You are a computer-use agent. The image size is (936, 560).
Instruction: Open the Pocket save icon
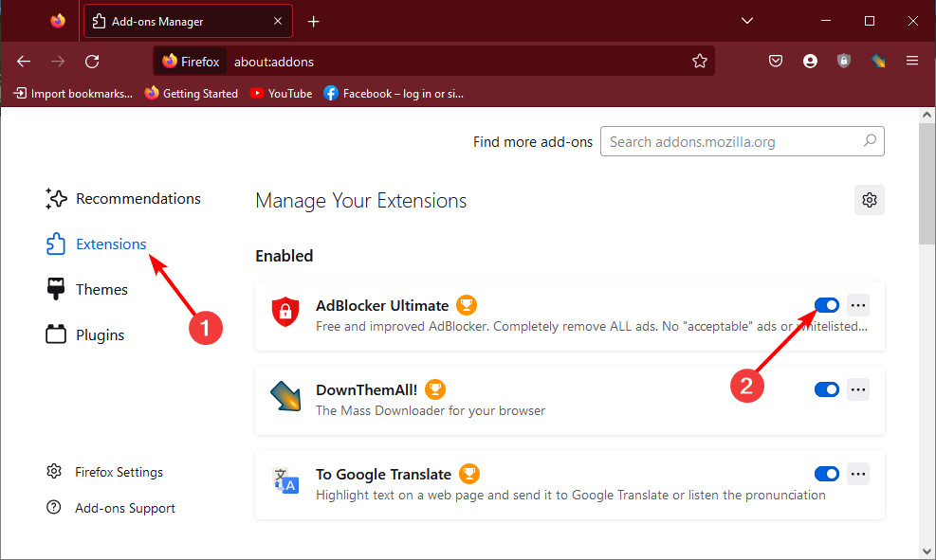tap(776, 61)
